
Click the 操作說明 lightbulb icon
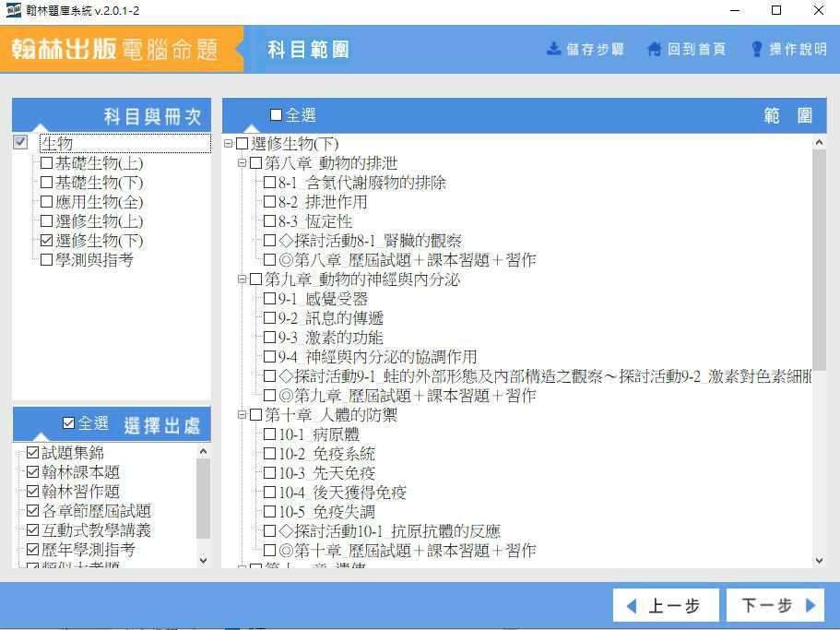point(756,49)
